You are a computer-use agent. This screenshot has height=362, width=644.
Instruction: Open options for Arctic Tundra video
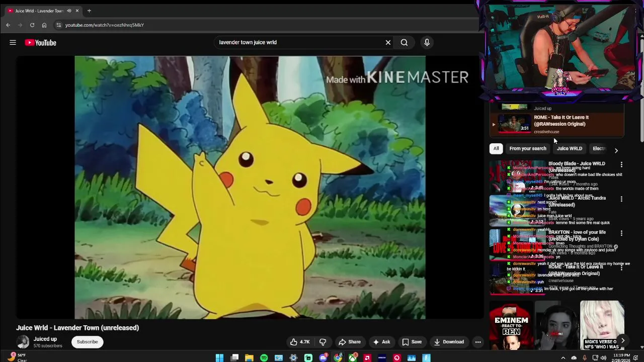(621, 199)
